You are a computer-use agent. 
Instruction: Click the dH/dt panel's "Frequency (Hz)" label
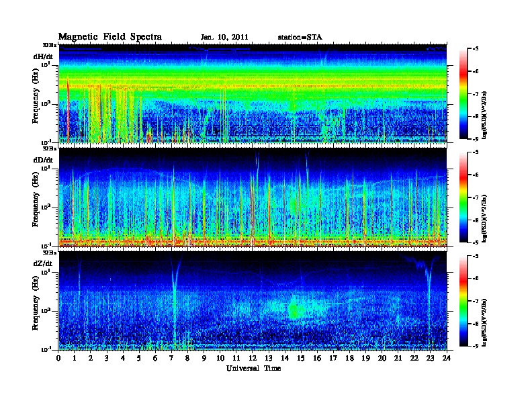click(x=36, y=96)
